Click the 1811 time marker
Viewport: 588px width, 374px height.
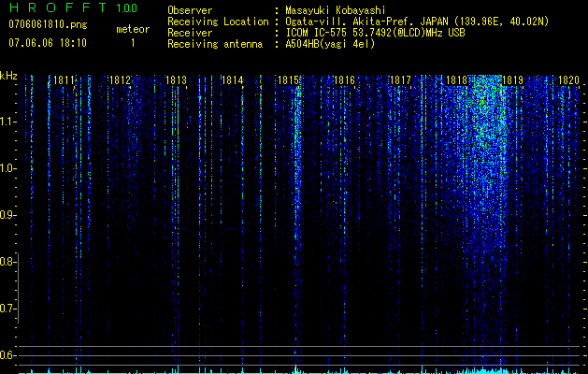(64, 79)
